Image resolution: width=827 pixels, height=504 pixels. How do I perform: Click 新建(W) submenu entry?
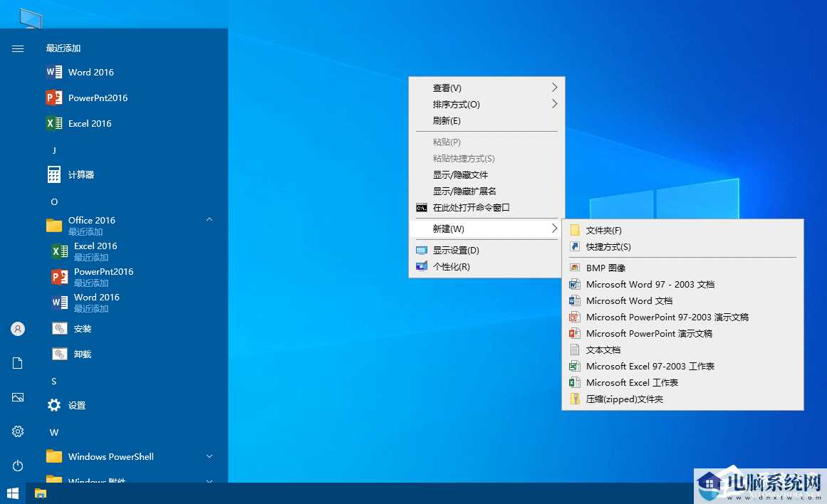pyautogui.click(x=487, y=229)
